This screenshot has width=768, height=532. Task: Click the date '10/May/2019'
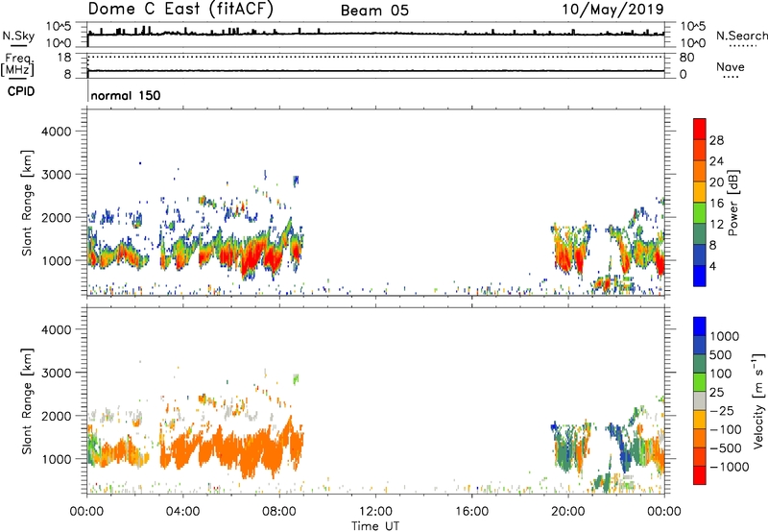612,9
